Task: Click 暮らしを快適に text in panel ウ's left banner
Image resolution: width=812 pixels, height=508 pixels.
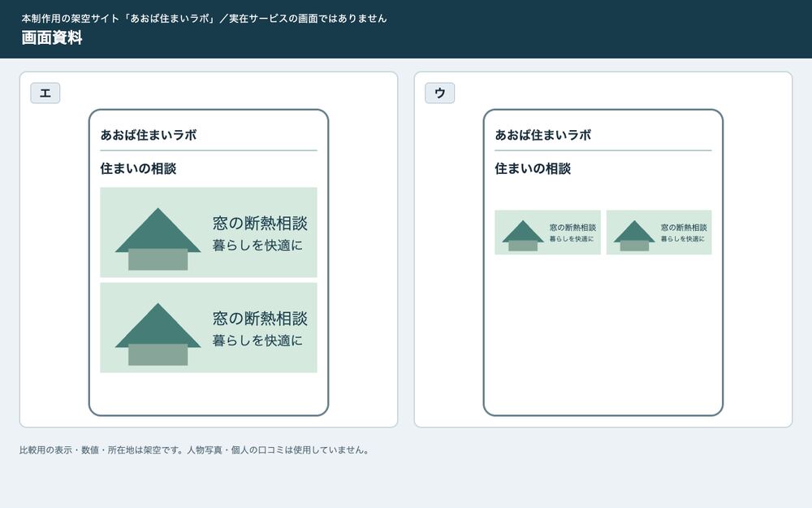Action: (x=572, y=239)
